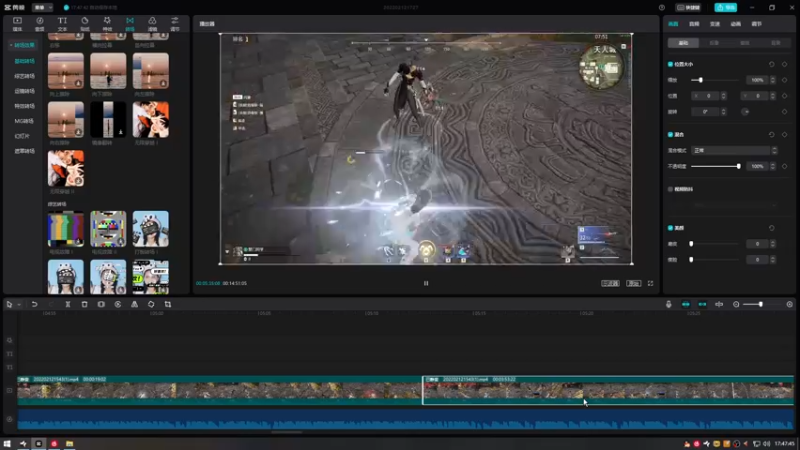The width and height of the screenshot is (800, 450).
Task: Click the reverse playback icon in timeline toolbar
Action: click(x=118, y=304)
